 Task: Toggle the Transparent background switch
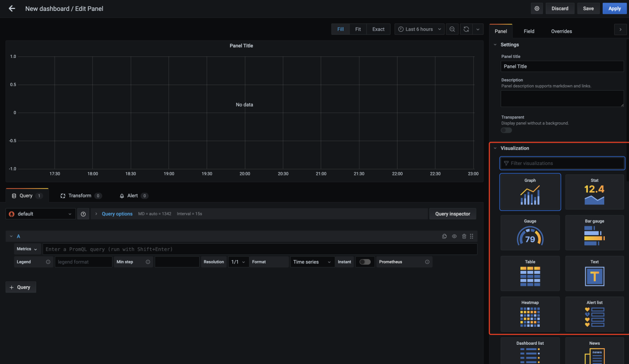coord(506,130)
